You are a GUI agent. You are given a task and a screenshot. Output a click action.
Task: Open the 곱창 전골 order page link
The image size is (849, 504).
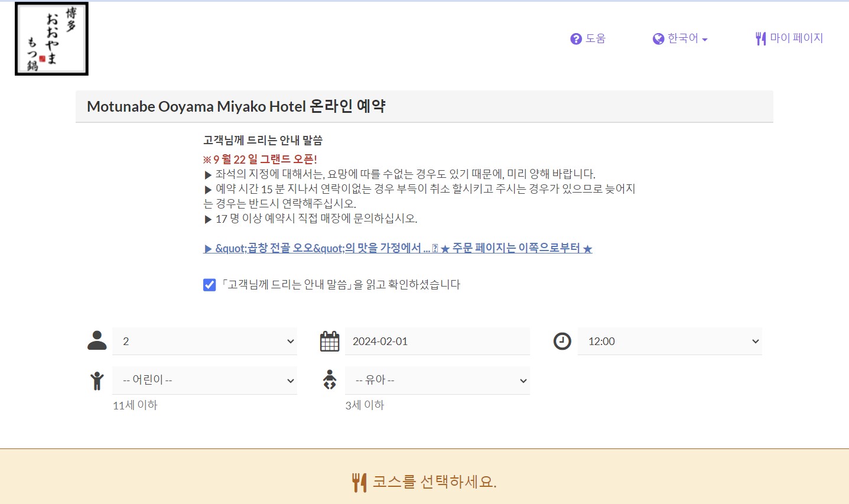398,248
